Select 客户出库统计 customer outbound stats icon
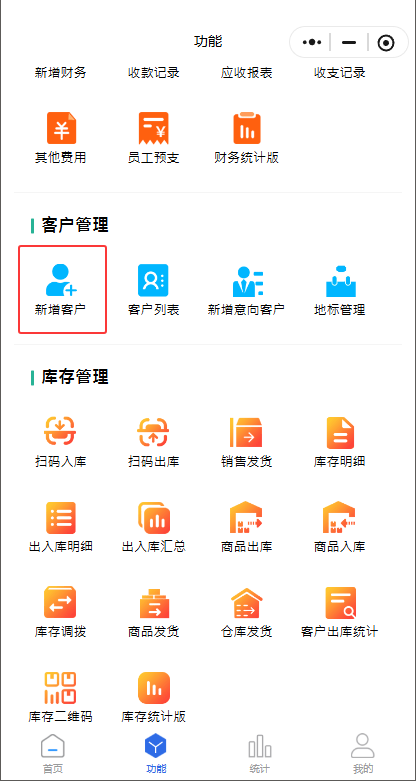This screenshot has height=781, width=416. [x=341, y=603]
